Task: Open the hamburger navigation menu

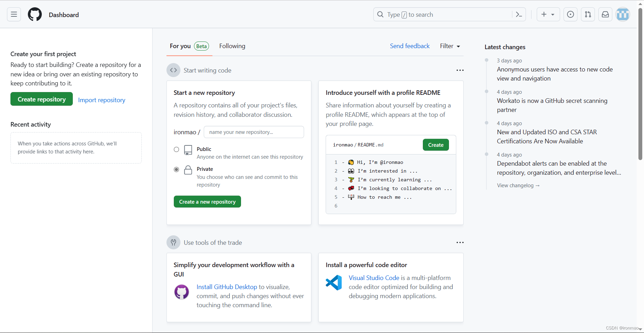Action: point(14,14)
